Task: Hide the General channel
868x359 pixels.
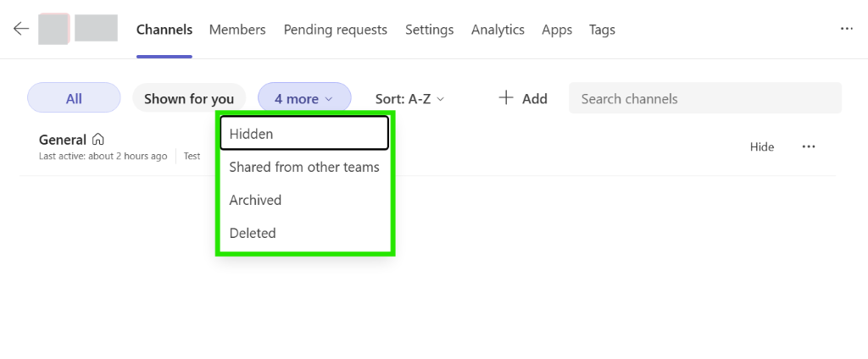Action: [x=762, y=146]
